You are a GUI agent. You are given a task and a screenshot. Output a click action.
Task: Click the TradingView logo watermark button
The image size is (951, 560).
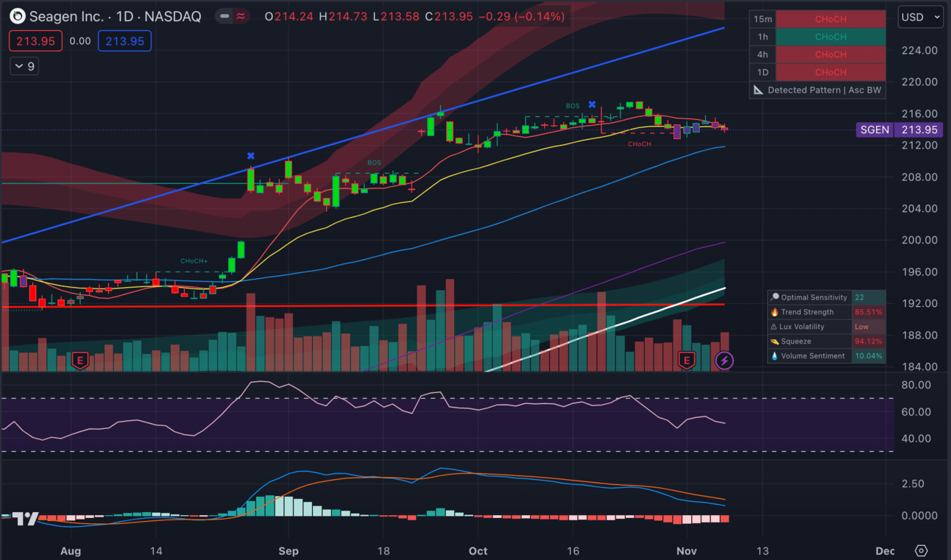pos(25,518)
